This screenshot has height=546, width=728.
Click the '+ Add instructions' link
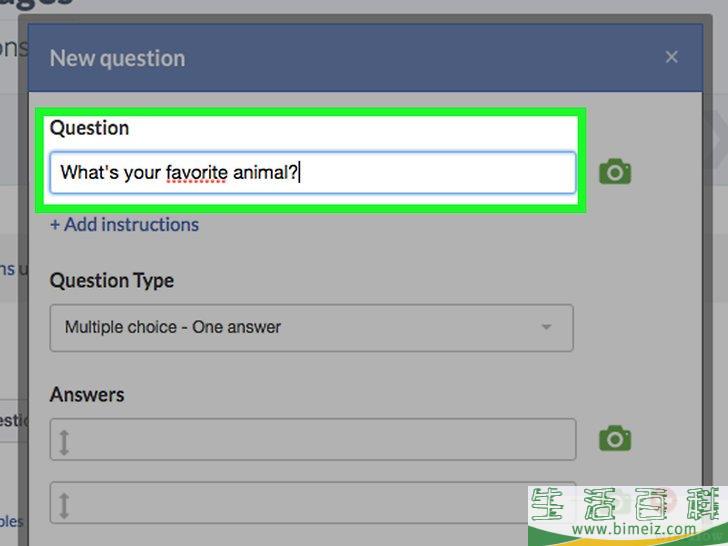pyautogui.click(x=124, y=225)
